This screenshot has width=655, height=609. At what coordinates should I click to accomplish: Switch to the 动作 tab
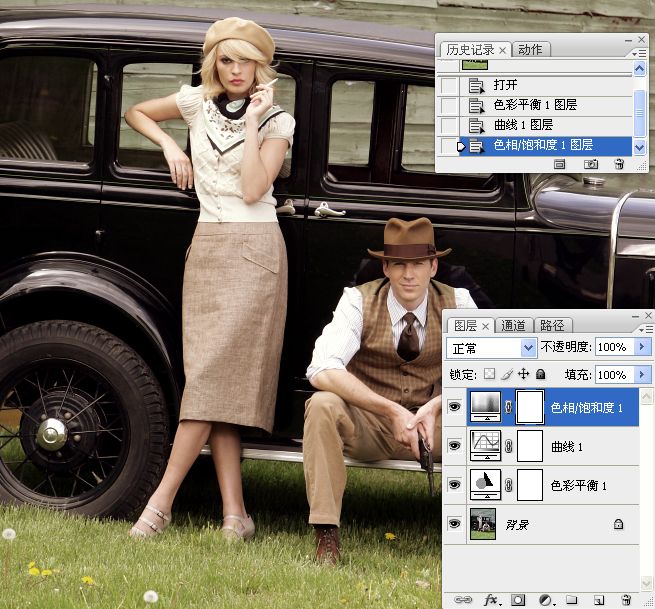tap(530, 49)
